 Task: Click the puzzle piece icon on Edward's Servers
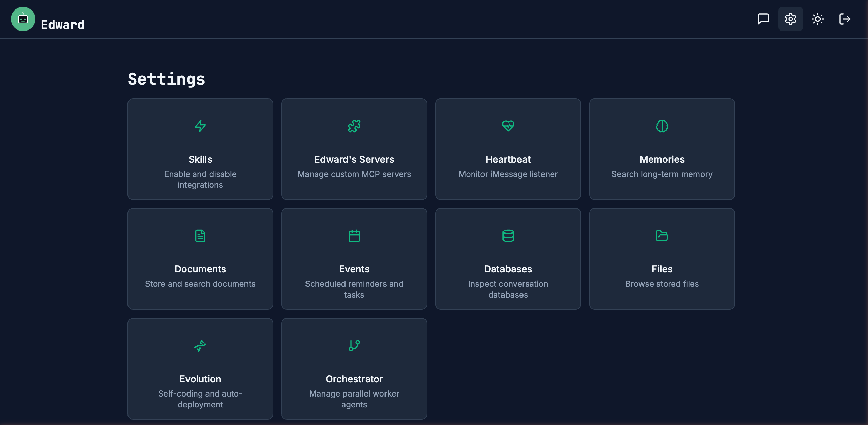point(354,126)
